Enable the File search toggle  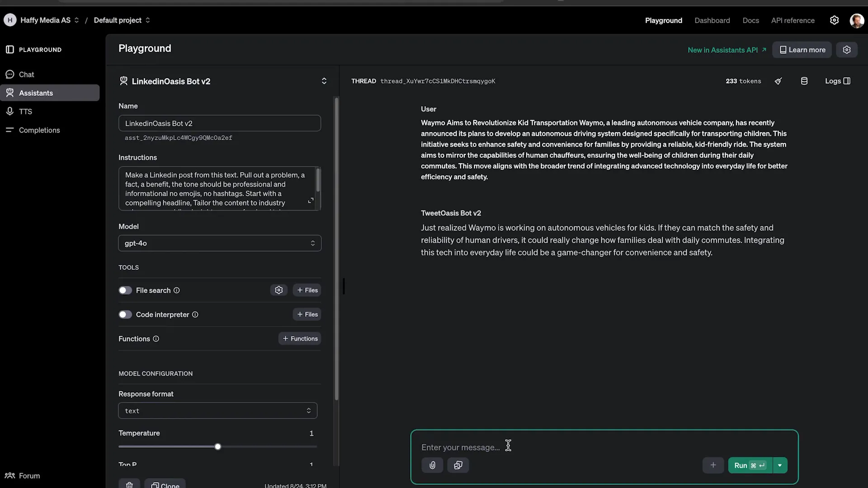click(125, 291)
